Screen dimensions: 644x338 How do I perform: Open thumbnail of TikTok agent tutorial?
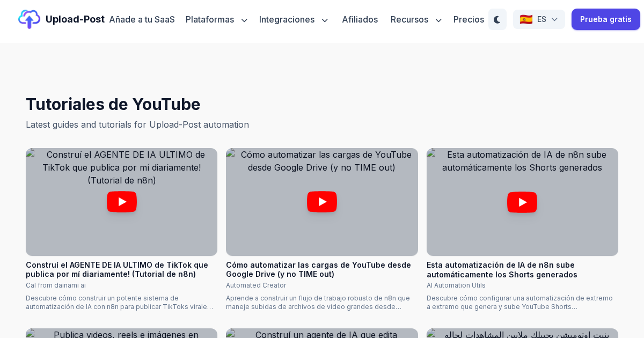click(122, 202)
